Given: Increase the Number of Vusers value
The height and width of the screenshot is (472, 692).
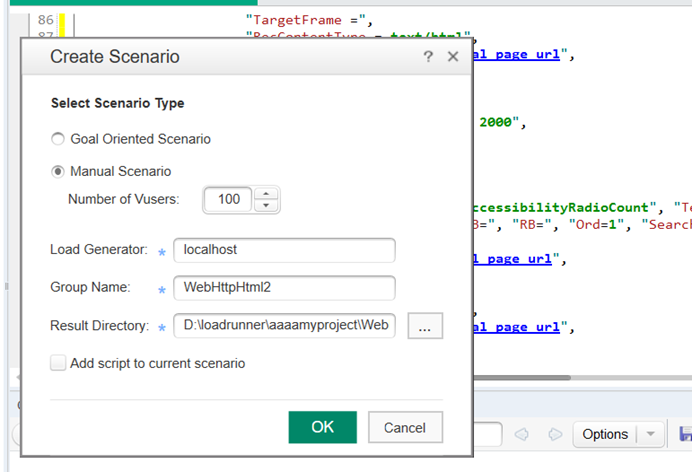Looking at the screenshot, I should pos(265,193).
